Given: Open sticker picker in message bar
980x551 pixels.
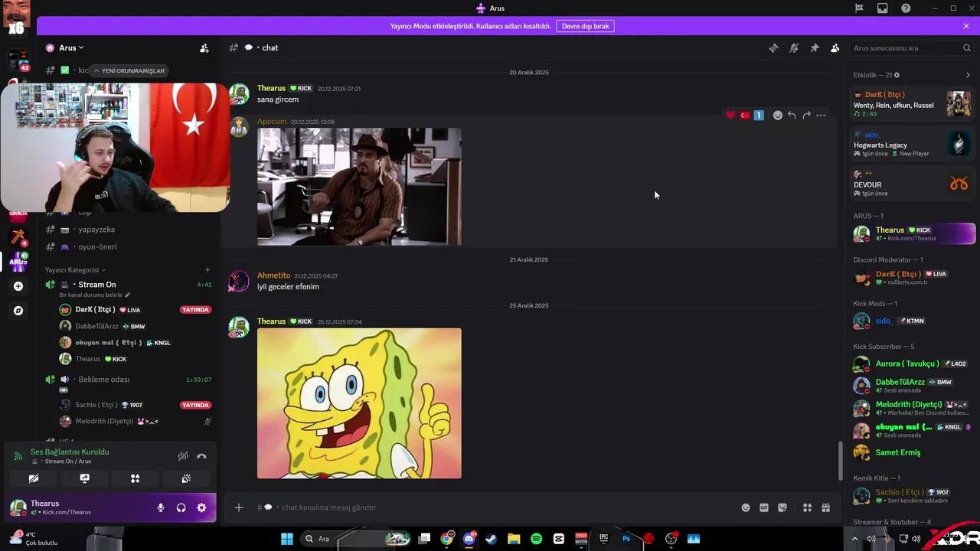Looking at the screenshot, I should click(x=782, y=507).
